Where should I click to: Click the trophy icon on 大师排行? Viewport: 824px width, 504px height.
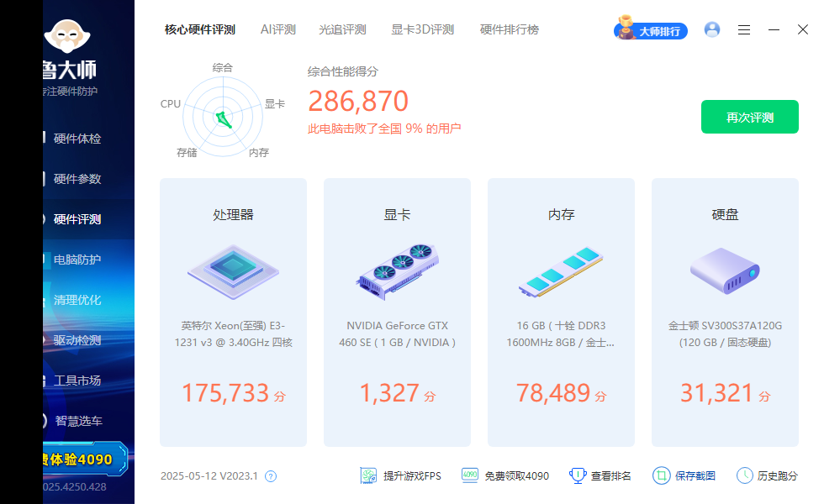click(x=625, y=27)
